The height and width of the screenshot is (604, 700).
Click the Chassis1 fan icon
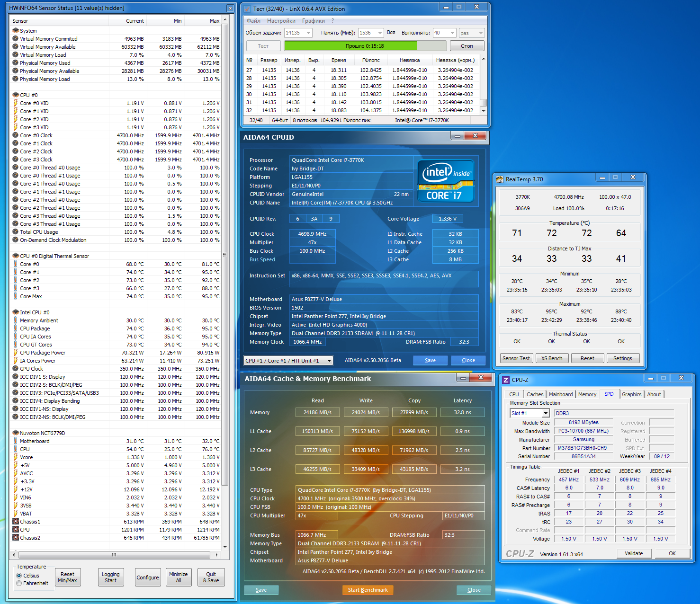coord(15,522)
